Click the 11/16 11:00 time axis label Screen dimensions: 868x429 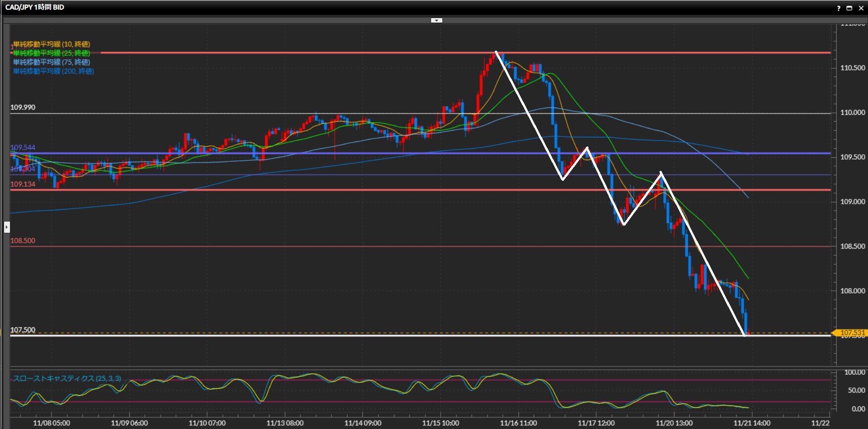518,423
